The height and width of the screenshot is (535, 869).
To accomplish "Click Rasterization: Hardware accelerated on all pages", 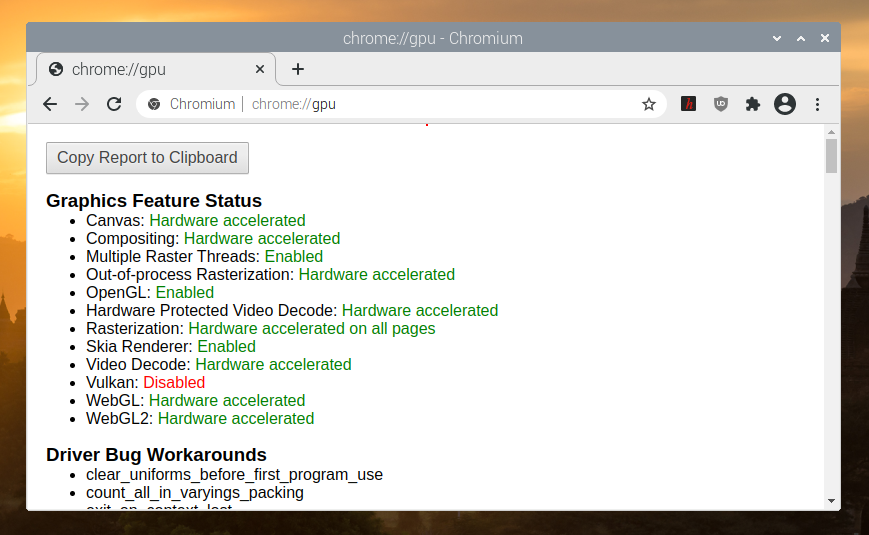I will pyautogui.click(x=260, y=329).
